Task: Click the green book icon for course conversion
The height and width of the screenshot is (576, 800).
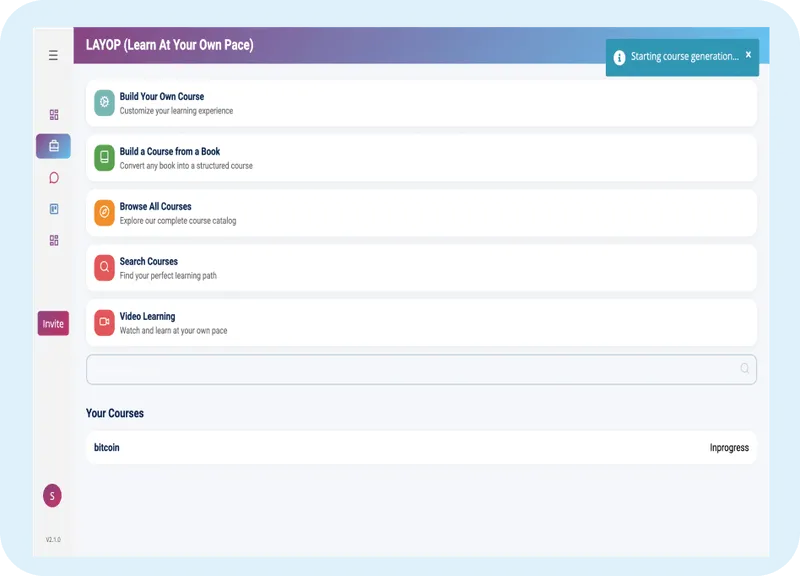Action: pos(102,156)
